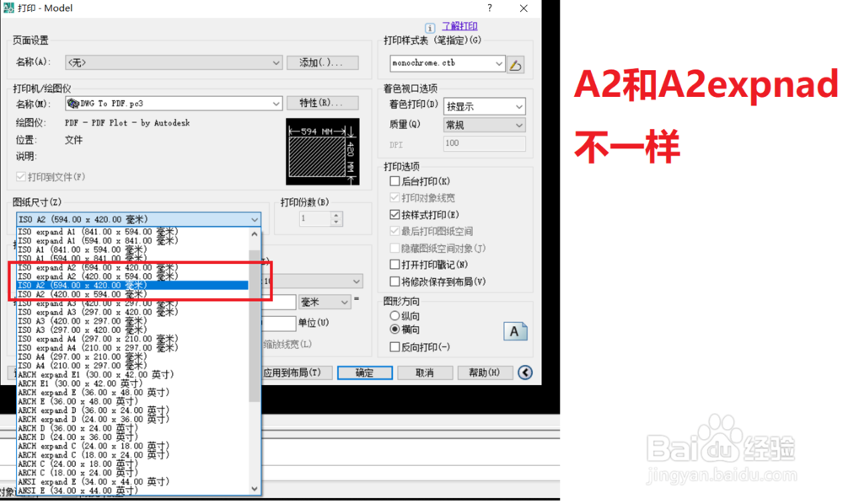Collapse extra options with the left arrow icon

(524, 372)
